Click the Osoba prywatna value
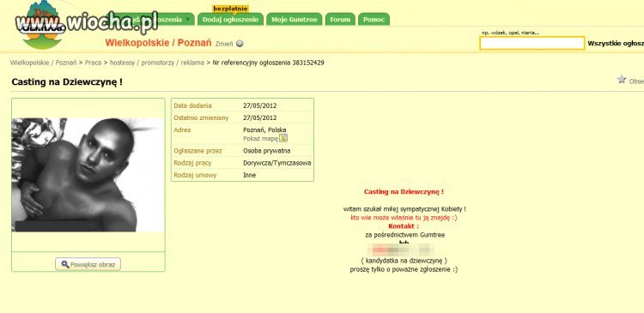This screenshot has height=313, width=644. coord(266,151)
